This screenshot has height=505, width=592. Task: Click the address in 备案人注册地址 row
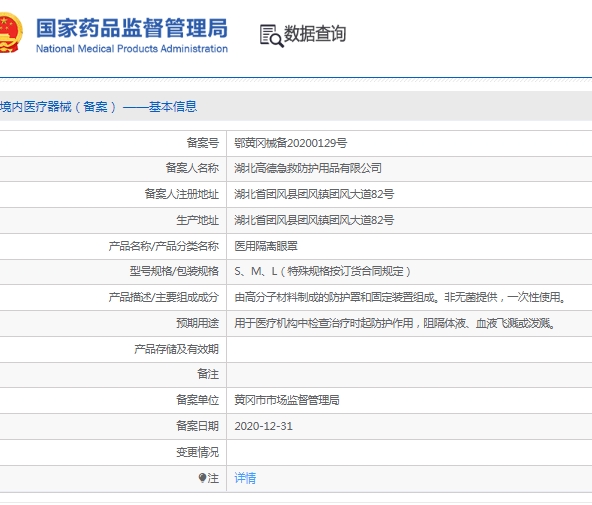[314, 194]
